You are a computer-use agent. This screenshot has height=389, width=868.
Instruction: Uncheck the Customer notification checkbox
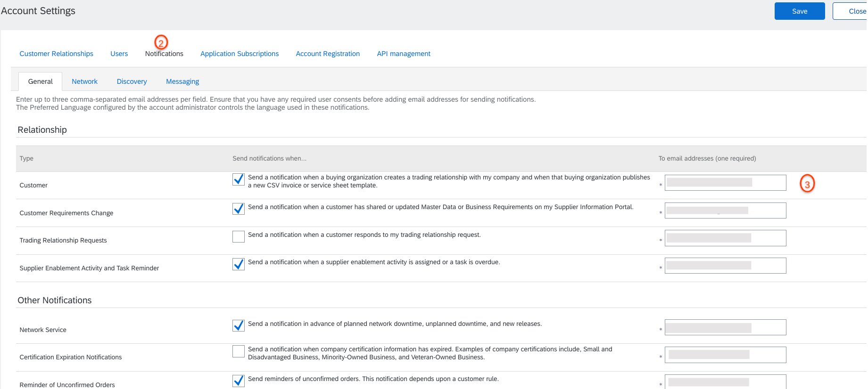239,179
